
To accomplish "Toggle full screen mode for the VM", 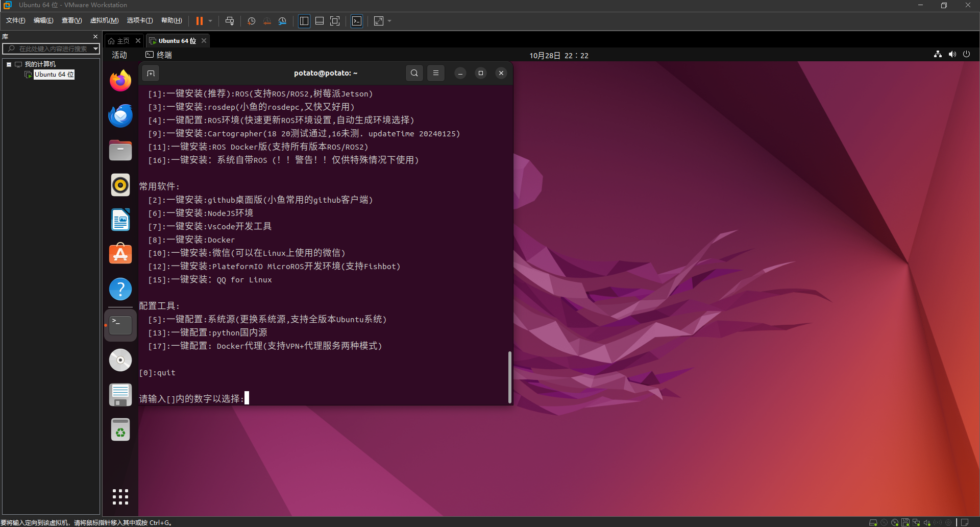I will tap(335, 21).
